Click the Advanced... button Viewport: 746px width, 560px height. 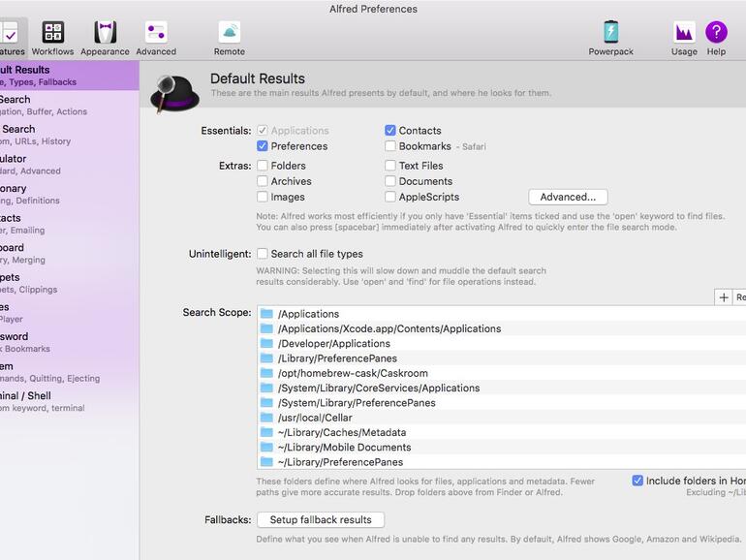pos(568,197)
